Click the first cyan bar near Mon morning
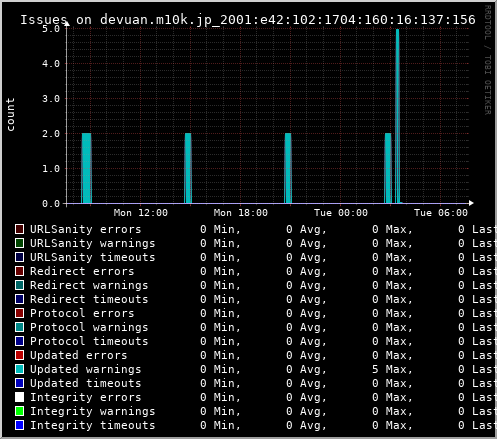Viewport: 497px width, 439px height. (x=86, y=168)
